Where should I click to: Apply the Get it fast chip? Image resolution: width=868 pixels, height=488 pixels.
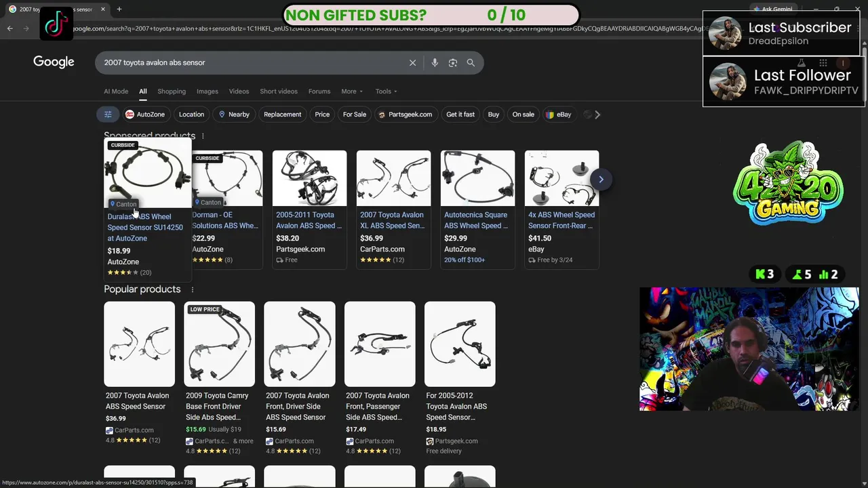tap(460, 115)
